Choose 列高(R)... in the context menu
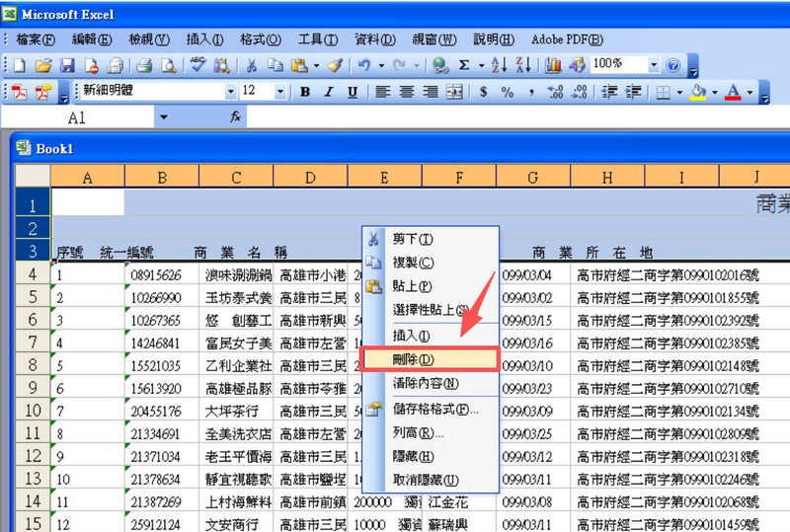This screenshot has width=790, height=532. click(x=431, y=432)
